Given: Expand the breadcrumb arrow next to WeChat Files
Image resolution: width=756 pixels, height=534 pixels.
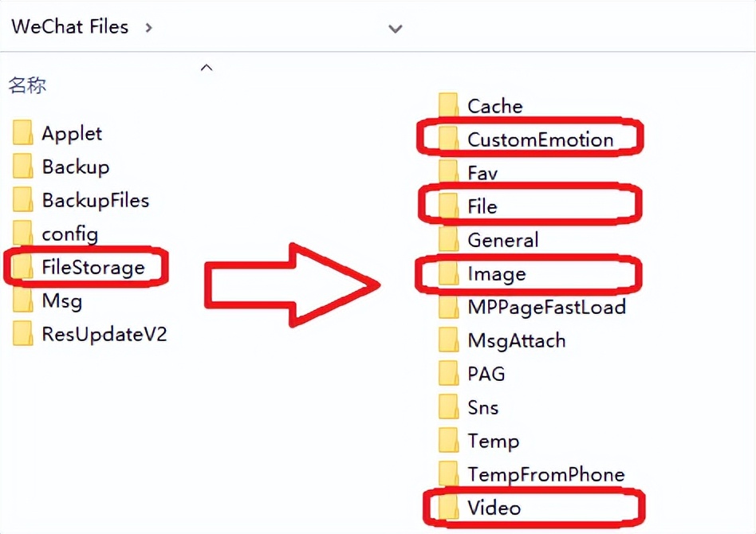Looking at the screenshot, I should 148,28.
